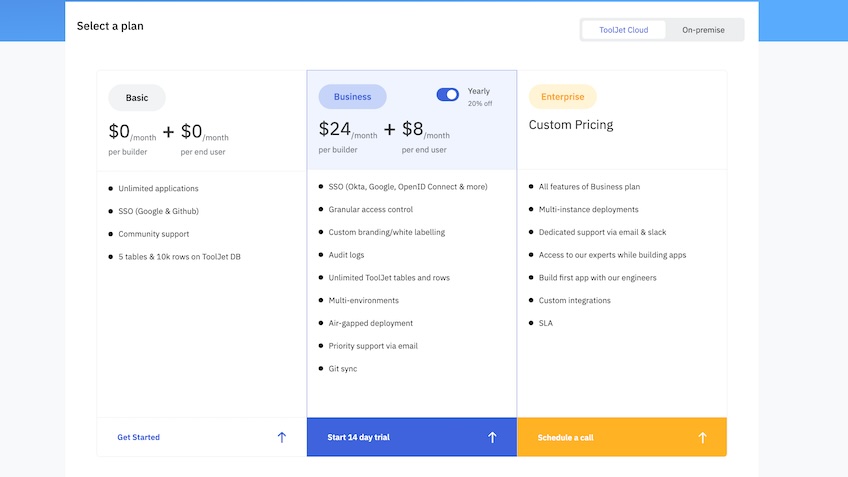Click the 'SLA' feature
The width and height of the screenshot is (848, 477).
(546, 323)
